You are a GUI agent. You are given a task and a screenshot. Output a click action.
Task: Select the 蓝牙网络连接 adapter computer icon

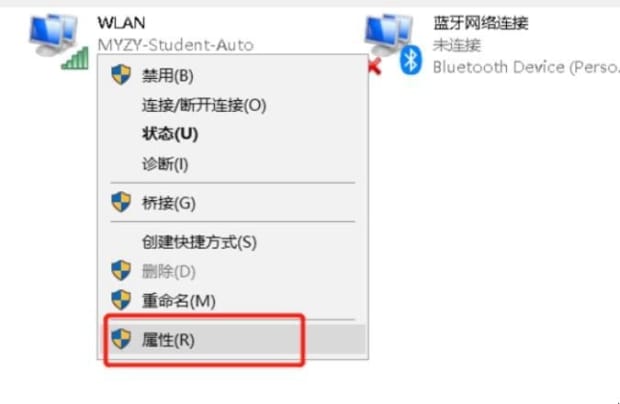(x=389, y=35)
